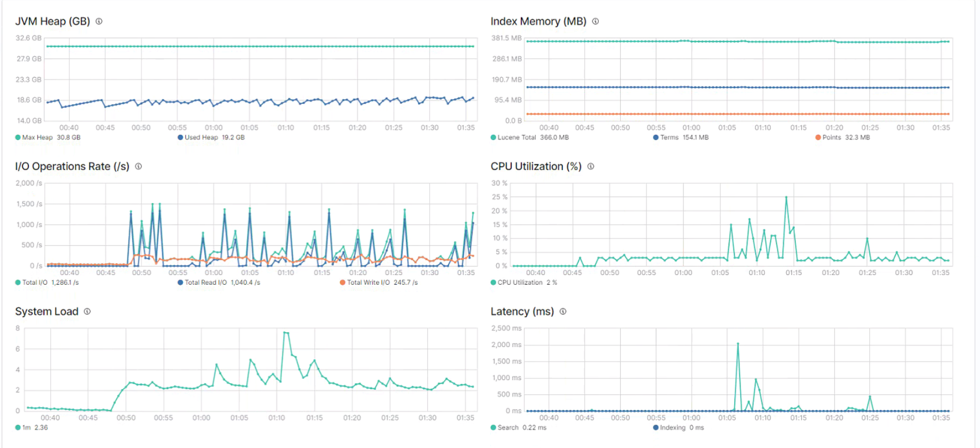Click the Index Memory (MB) chart title
The height and width of the screenshot is (448, 980).
click(x=538, y=21)
